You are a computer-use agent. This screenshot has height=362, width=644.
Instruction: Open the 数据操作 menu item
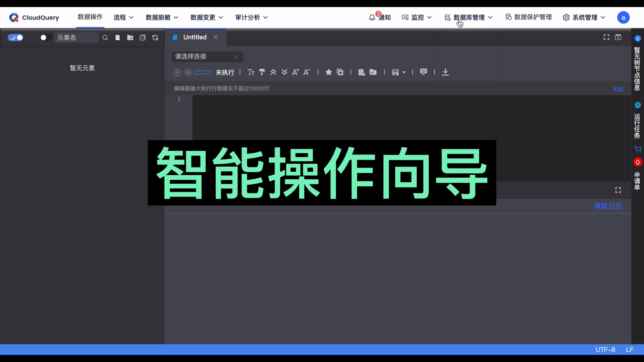click(x=90, y=17)
